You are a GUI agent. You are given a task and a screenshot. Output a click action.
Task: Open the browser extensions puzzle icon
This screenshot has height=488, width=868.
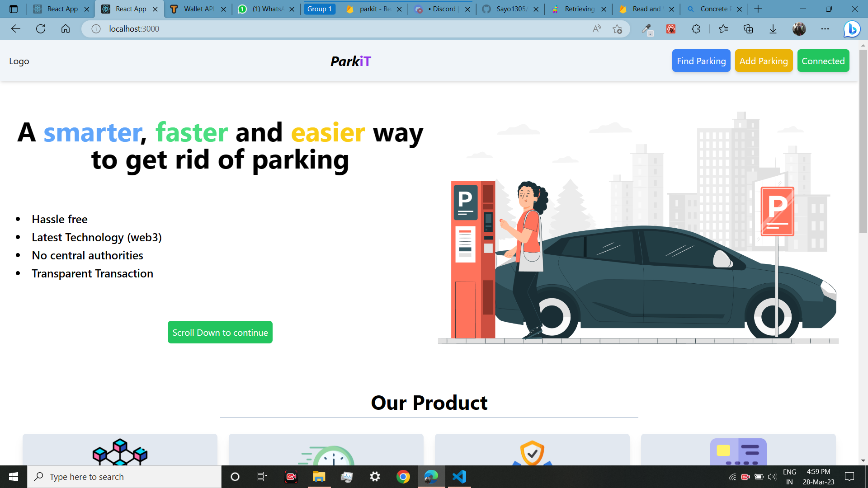(696, 29)
